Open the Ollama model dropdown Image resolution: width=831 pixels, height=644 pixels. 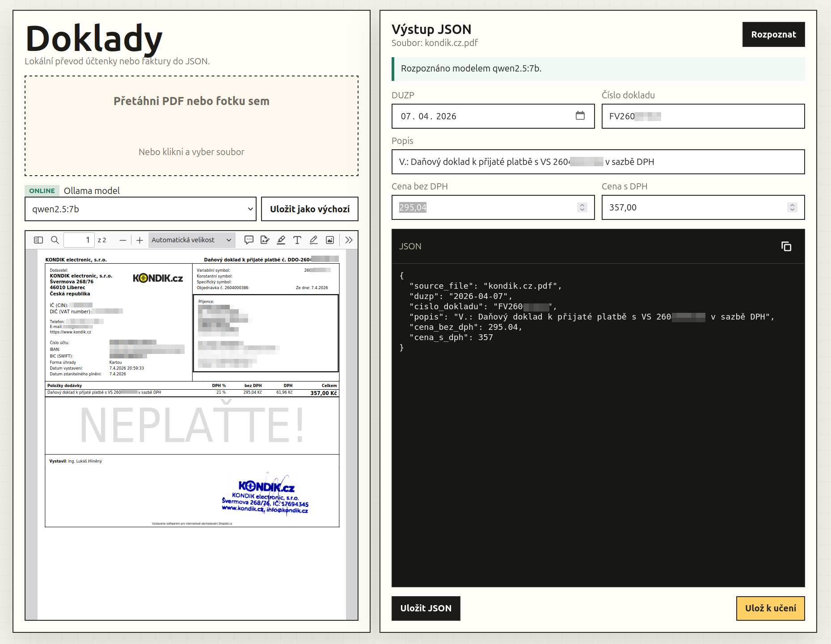click(140, 209)
